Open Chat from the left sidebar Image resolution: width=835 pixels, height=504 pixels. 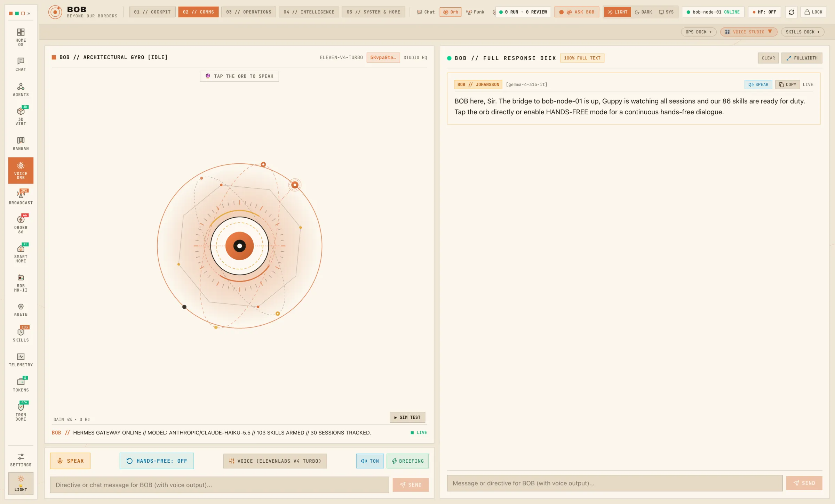coord(21,64)
